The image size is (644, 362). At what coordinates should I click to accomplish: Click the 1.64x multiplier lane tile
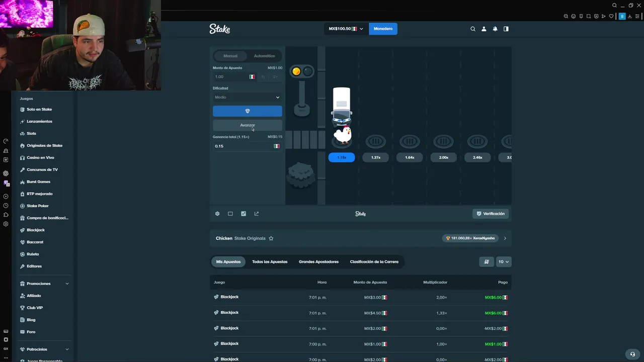tap(410, 157)
